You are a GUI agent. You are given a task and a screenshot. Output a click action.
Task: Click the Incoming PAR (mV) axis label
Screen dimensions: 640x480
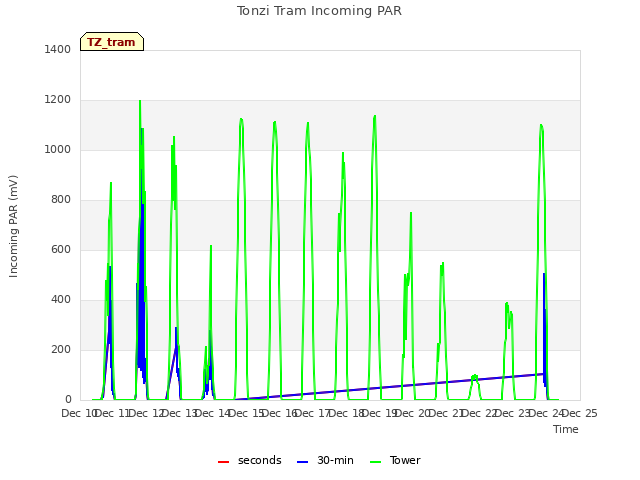pos(13,227)
